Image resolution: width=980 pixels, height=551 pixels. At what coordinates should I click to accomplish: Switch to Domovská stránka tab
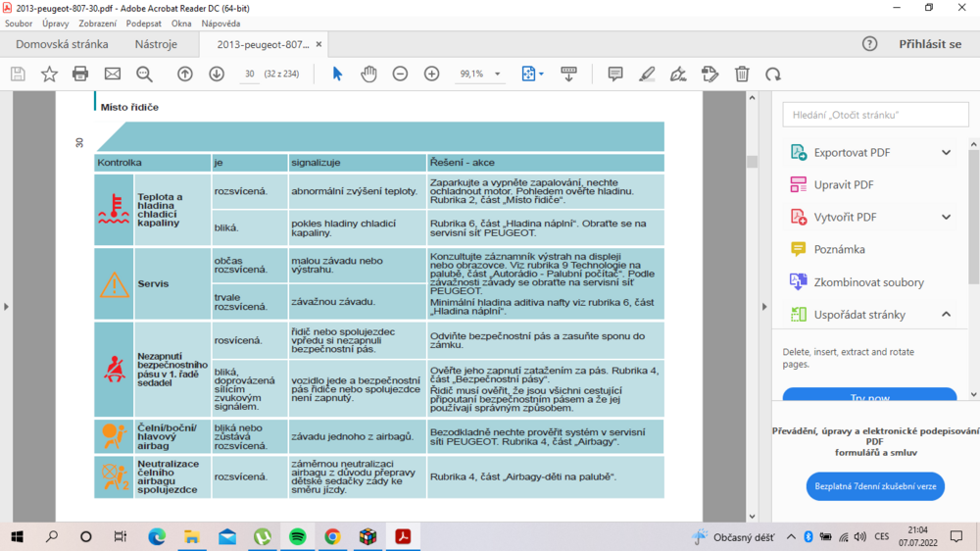tap(62, 44)
